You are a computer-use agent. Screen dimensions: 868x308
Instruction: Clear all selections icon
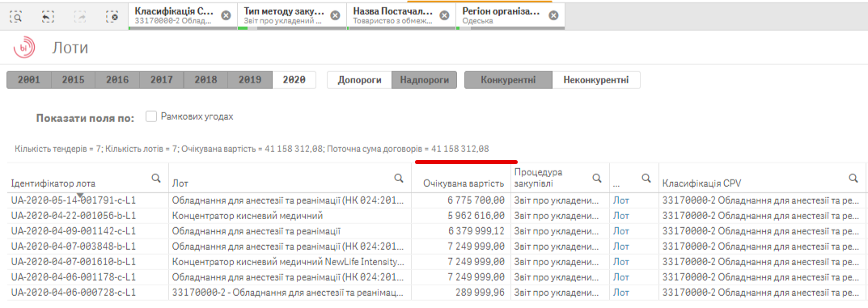click(x=112, y=17)
